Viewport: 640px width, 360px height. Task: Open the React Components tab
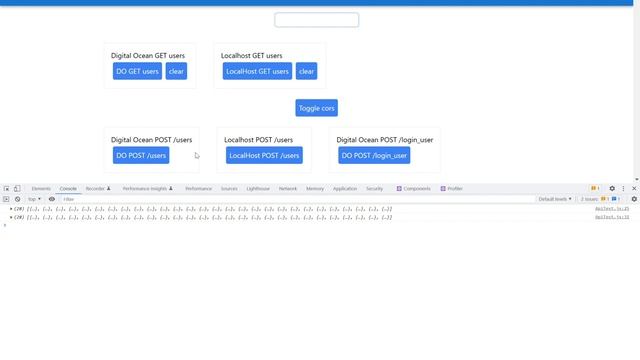413,189
